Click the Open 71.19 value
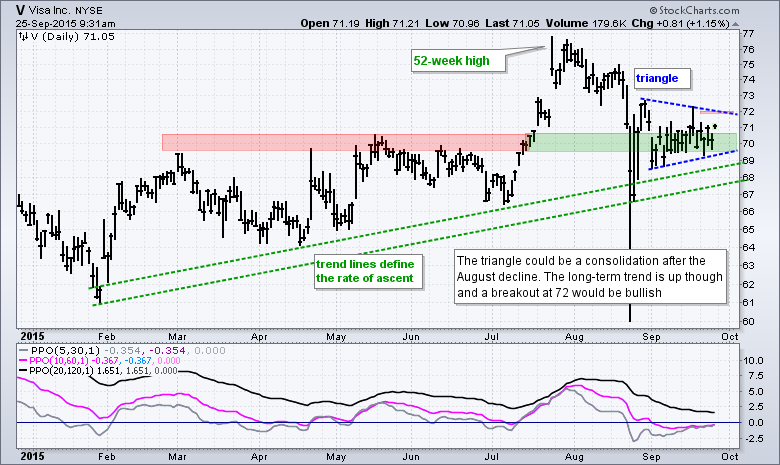The image size is (780, 465). tap(330, 23)
